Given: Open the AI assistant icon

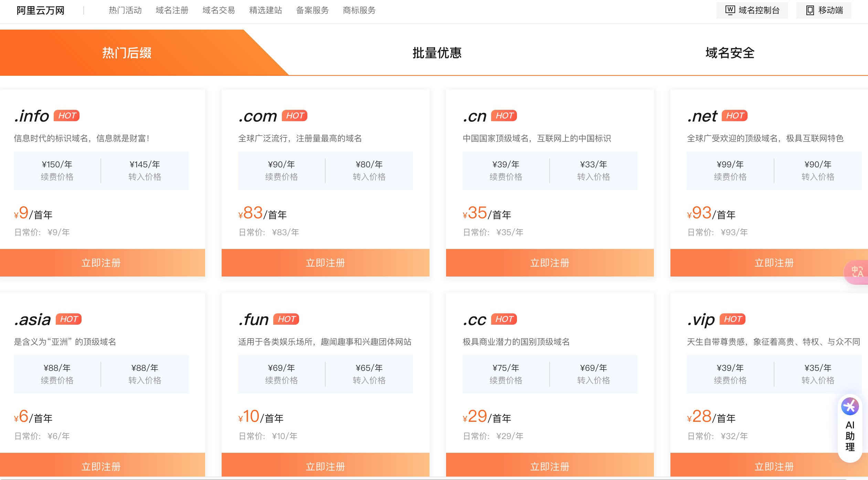Looking at the screenshot, I should 850,407.
